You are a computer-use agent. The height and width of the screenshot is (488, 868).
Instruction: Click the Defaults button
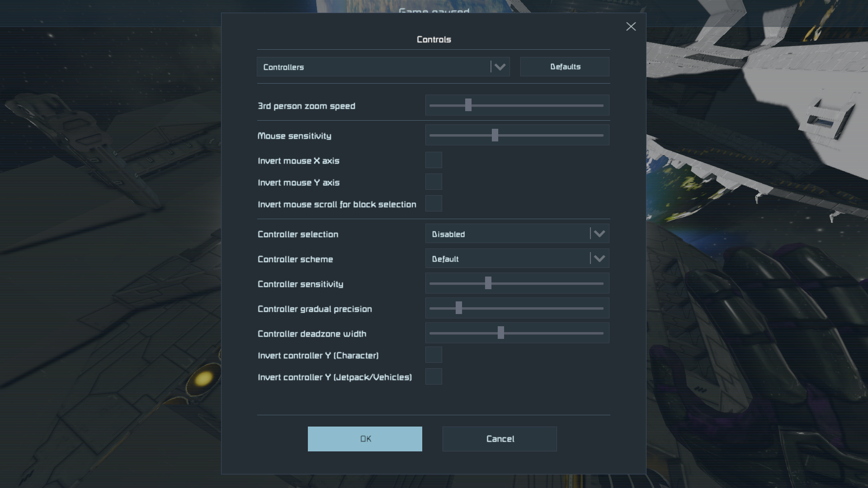click(x=565, y=67)
